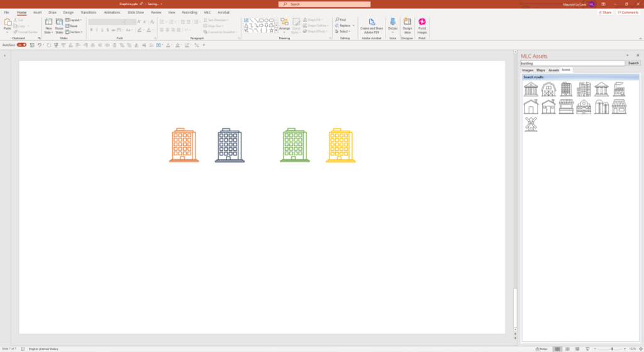Switch to Reading view in status bar

(577, 349)
